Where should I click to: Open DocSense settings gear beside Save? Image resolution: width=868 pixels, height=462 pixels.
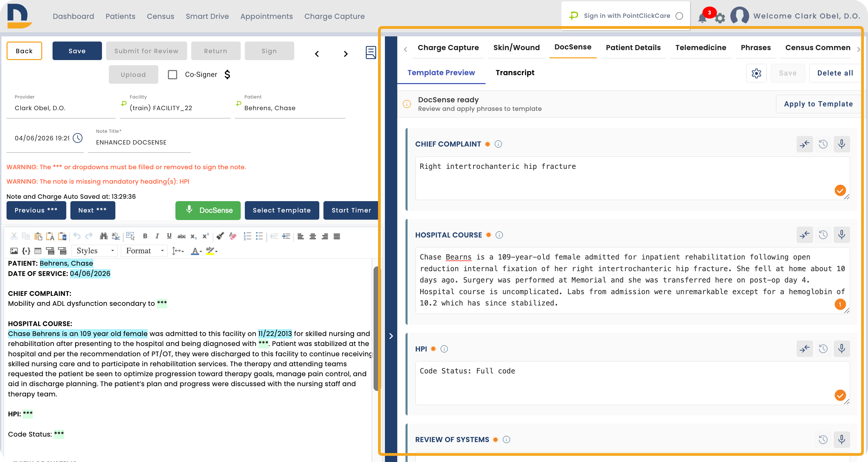coord(756,73)
